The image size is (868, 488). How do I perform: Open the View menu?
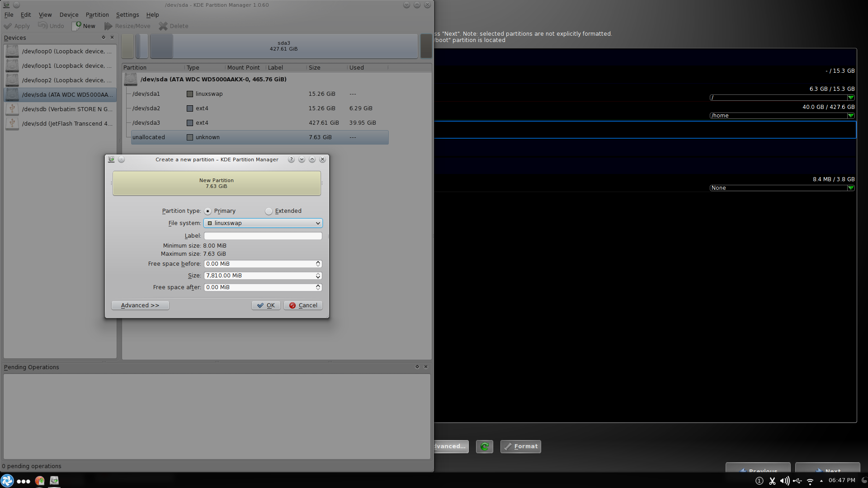click(45, 15)
